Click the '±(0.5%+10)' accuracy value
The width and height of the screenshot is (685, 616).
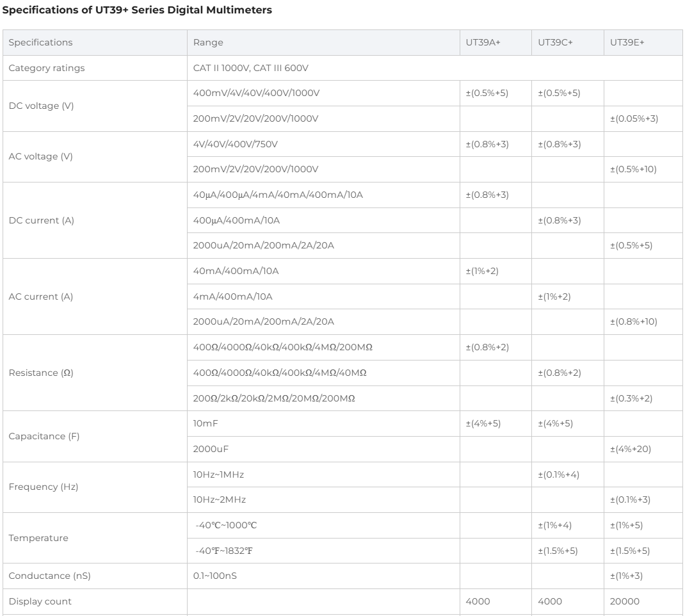(x=633, y=169)
